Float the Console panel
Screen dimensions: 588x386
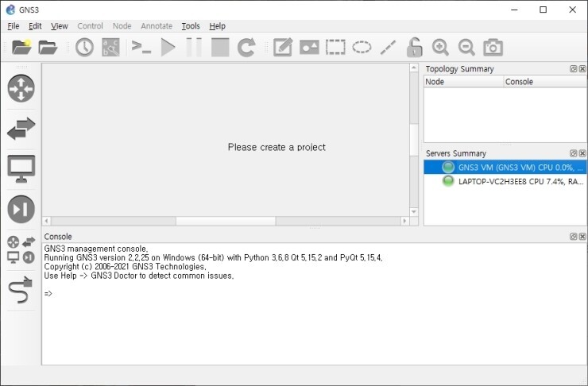click(574, 237)
